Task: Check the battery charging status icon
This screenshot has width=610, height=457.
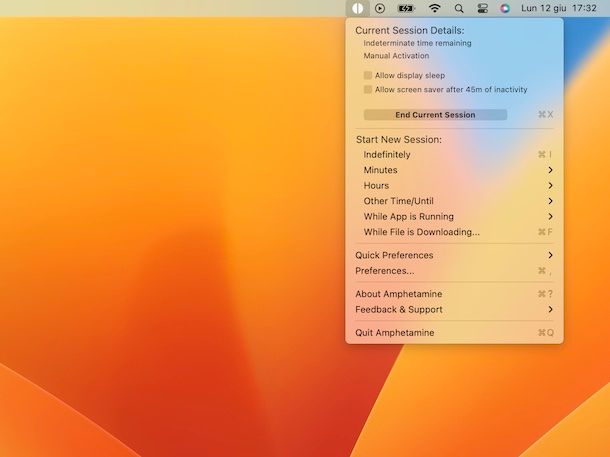Action: pyautogui.click(x=406, y=8)
